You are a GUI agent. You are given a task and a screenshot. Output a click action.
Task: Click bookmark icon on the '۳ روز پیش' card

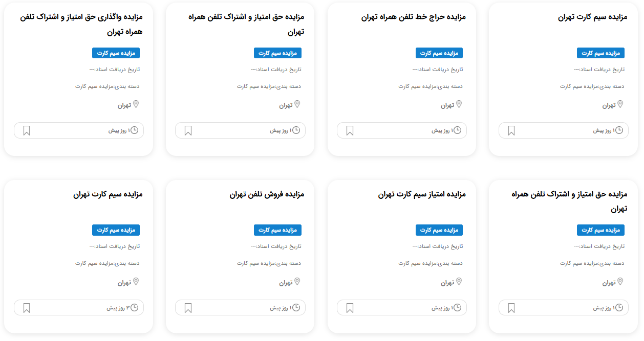coord(27,308)
